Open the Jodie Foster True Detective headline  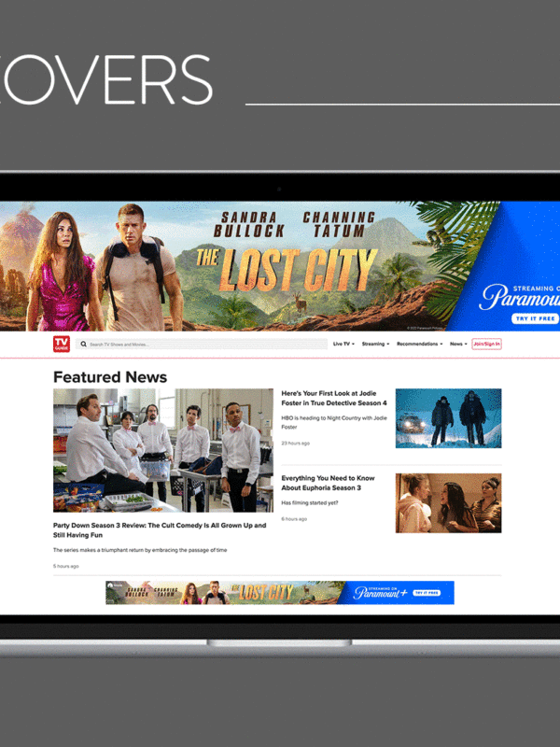click(334, 398)
